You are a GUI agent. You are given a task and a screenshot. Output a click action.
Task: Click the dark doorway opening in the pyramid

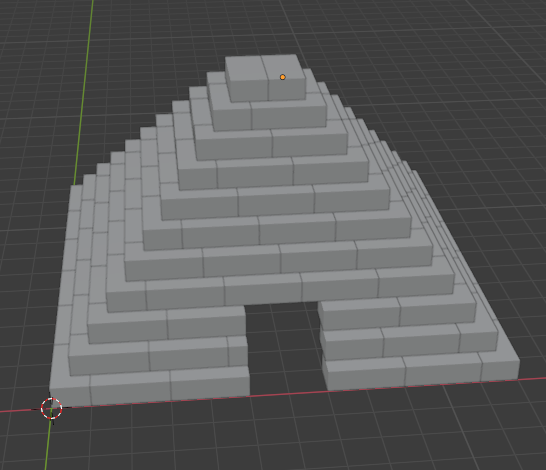(x=286, y=348)
